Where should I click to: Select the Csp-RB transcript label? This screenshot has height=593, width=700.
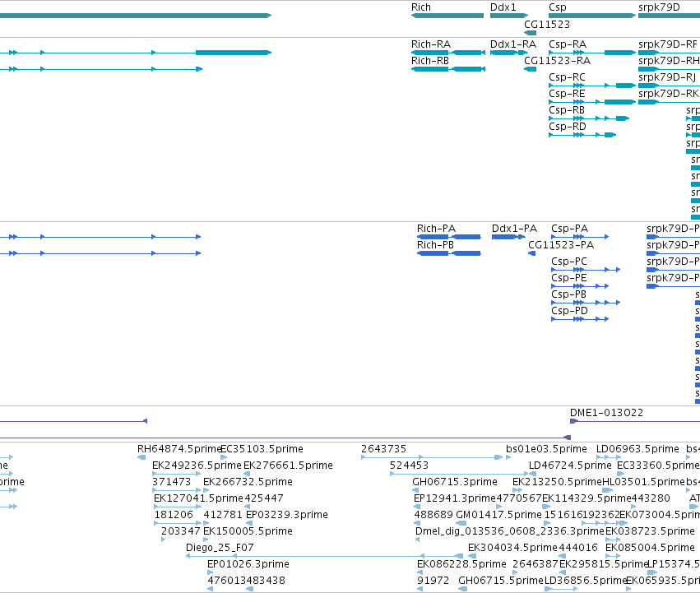[x=567, y=110]
